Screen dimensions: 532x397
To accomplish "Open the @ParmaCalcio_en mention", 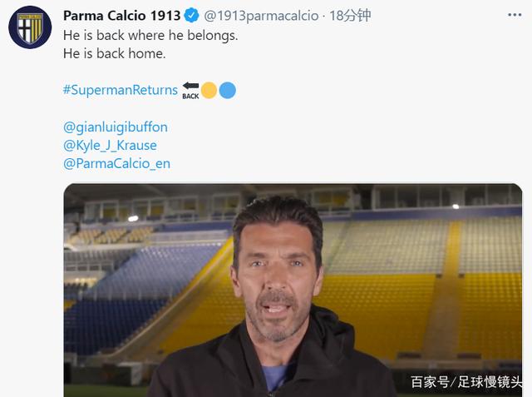I will tap(116, 164).
